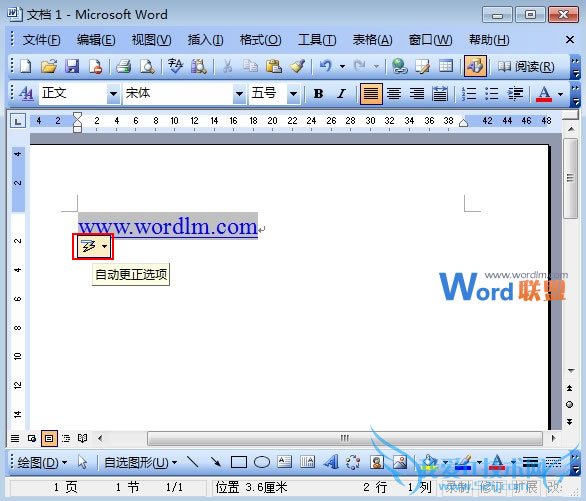Image resolution: width=586 pixels, height=501 pixels.
Task: Paste from the clipboard icon
Action: click(274, 66)
